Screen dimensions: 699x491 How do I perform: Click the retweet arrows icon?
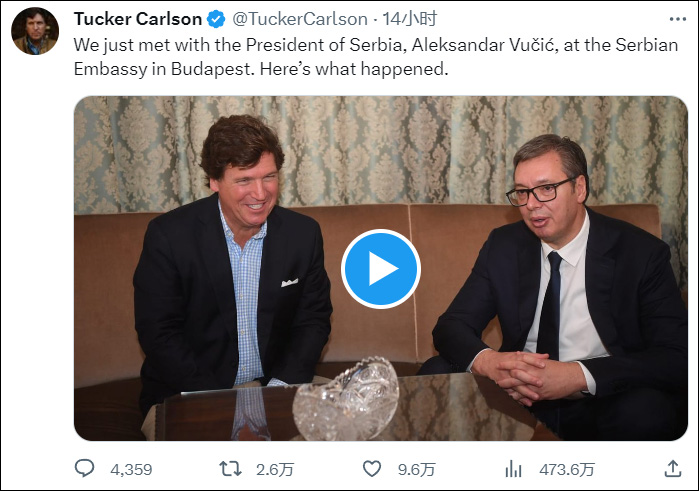click(x=229, y=468)
